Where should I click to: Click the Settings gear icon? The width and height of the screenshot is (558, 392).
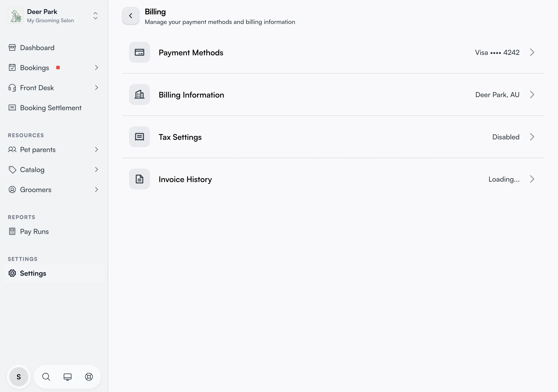[x=12, y=273]
